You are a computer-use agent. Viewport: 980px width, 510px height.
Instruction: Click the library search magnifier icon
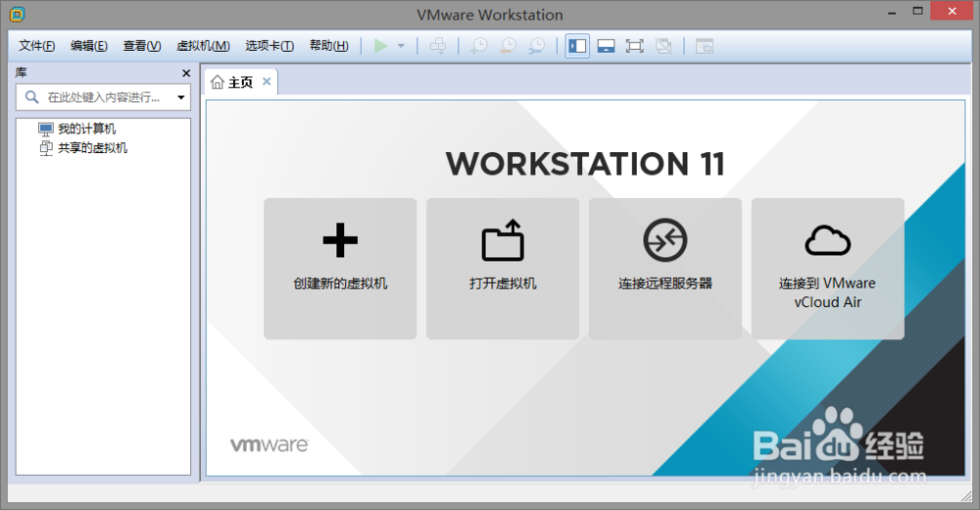(31, 97)
